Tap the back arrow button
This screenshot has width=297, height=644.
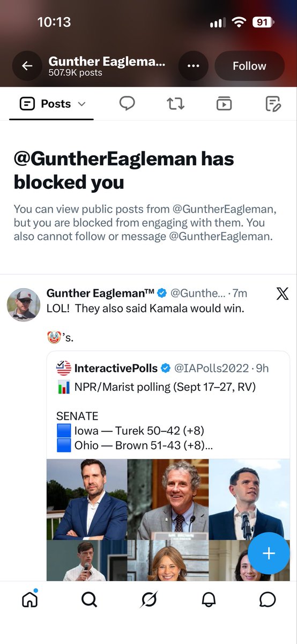pos(27,66)
